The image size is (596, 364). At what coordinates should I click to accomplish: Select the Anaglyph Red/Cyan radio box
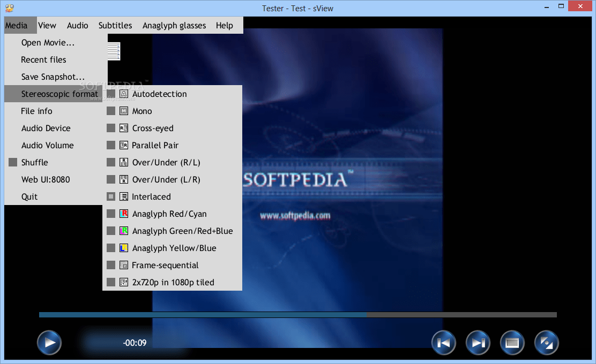coord(111,214)
